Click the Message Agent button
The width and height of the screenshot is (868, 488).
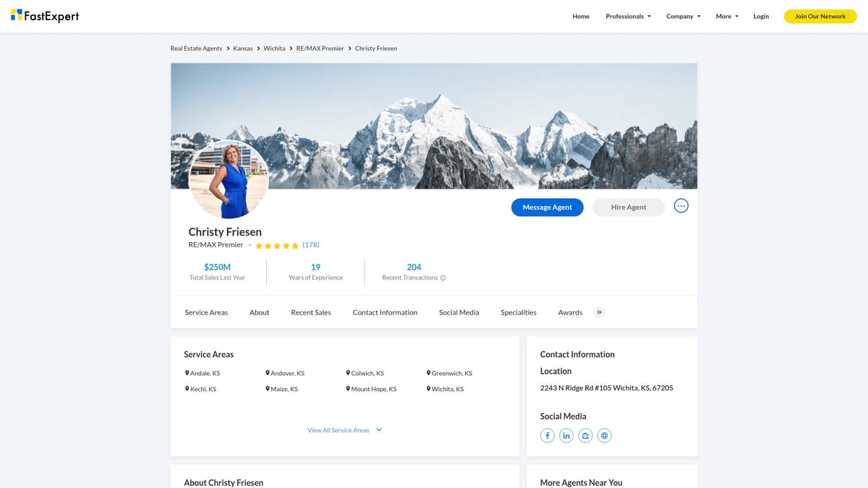point(547,207)
